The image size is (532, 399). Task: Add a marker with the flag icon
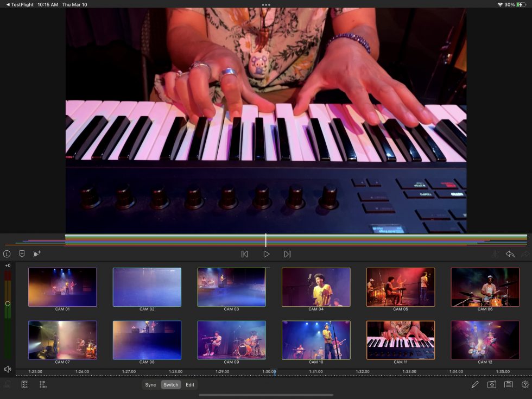tap(21, 254)
